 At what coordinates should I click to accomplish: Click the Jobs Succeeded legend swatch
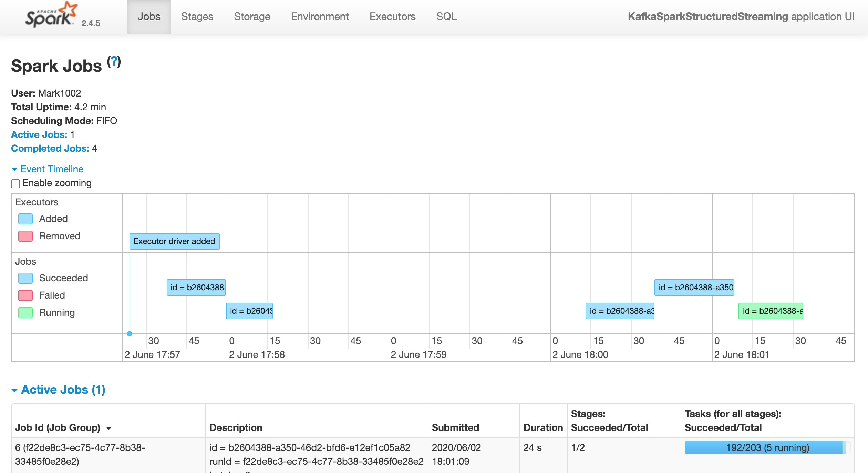pyautogui.click(x=25, y=278)
